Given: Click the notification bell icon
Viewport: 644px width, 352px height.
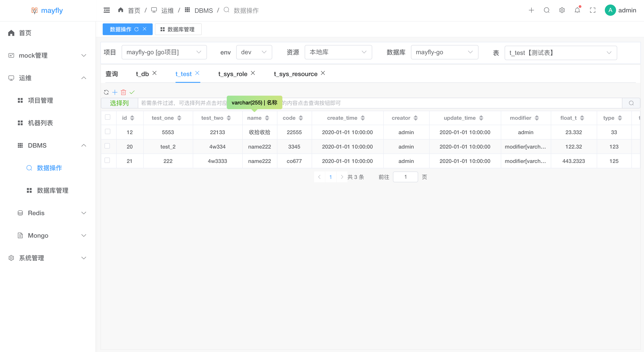Looking at the screenshot, I should coord(577,10).
